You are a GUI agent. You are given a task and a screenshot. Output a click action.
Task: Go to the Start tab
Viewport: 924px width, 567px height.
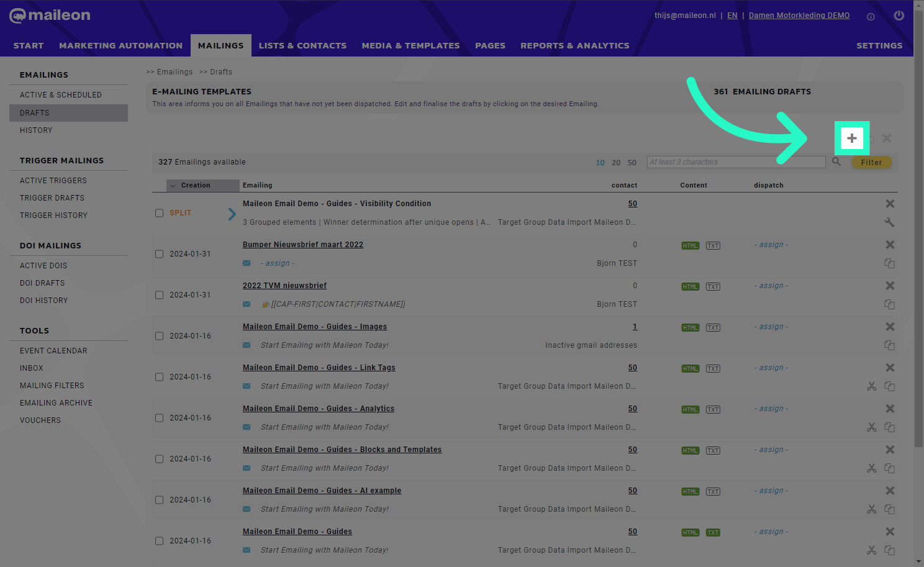(x=29, y=45)
